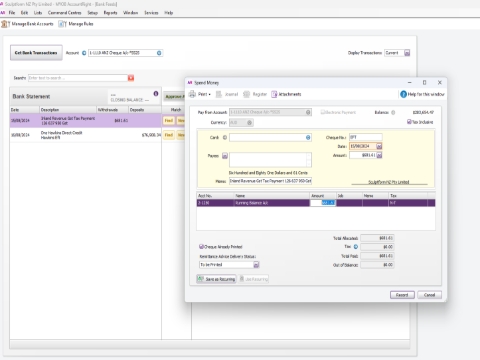
Task: Open the Print dropdown arrow
Action: click(x=209, y=95)
